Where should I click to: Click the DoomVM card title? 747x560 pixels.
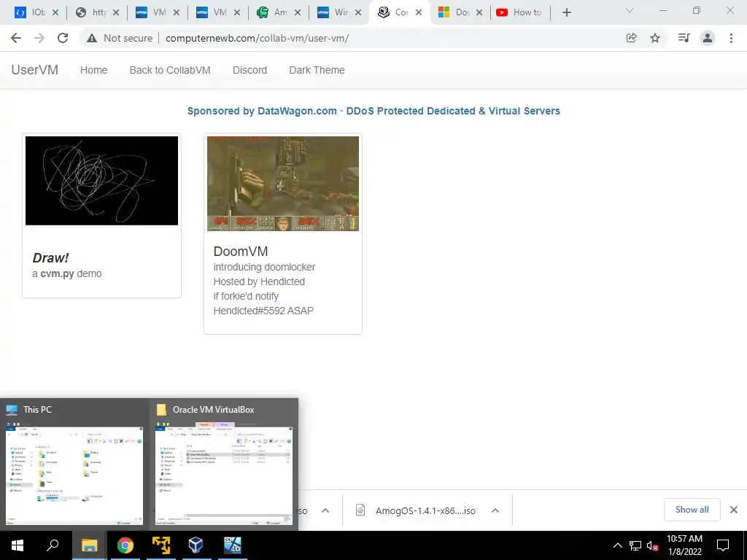[x=241, y=252]
